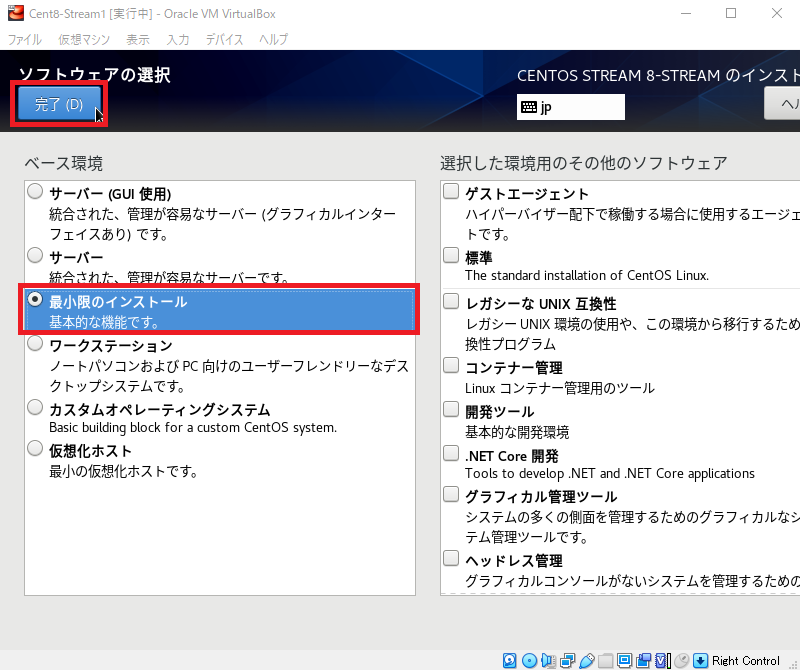
Task: Click the CPU virtualization status icon
Action: tap(662, 660)
